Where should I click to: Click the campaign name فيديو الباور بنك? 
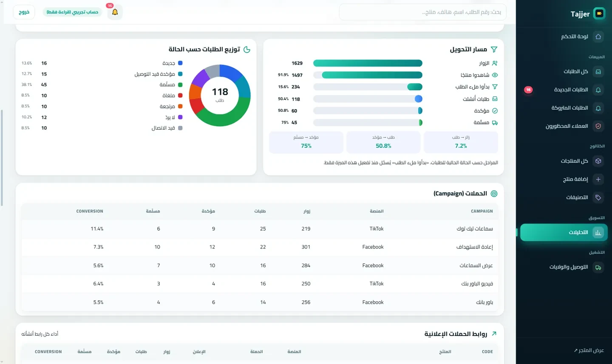pyautogui.click(x=477, y=284)
